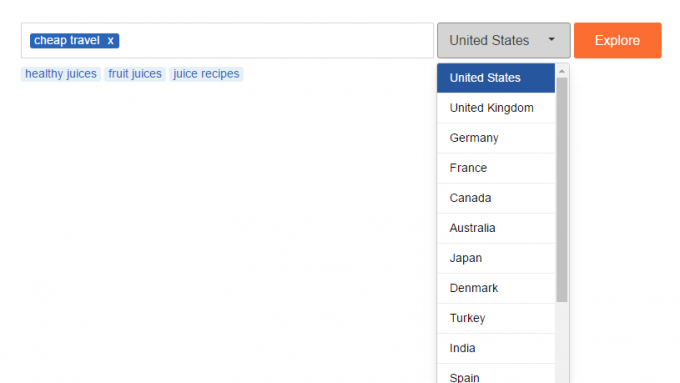Pick Denmark from the country list
The image size is (680, 383).
[496, 288]
